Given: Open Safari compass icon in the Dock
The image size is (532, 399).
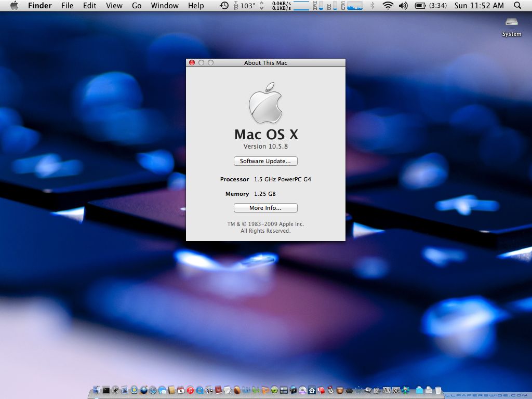Looking at the screenshot, I should click(153, 390).
